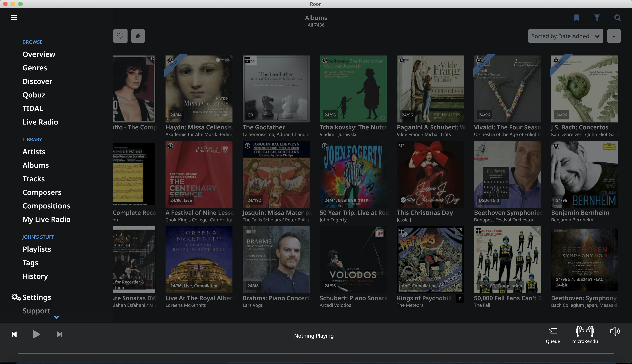Skip to the next track
Viewport: 632px width, 364px height.
point(59,334)
